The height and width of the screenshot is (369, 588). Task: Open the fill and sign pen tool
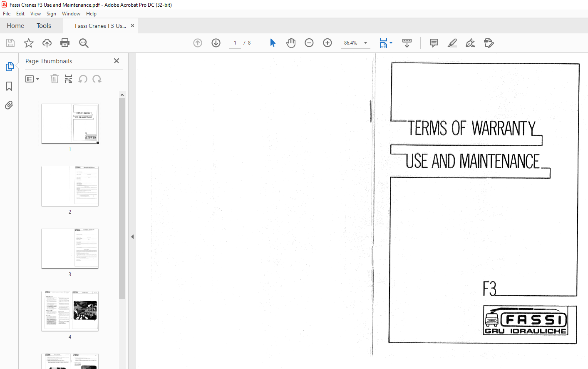coord(471,43)
